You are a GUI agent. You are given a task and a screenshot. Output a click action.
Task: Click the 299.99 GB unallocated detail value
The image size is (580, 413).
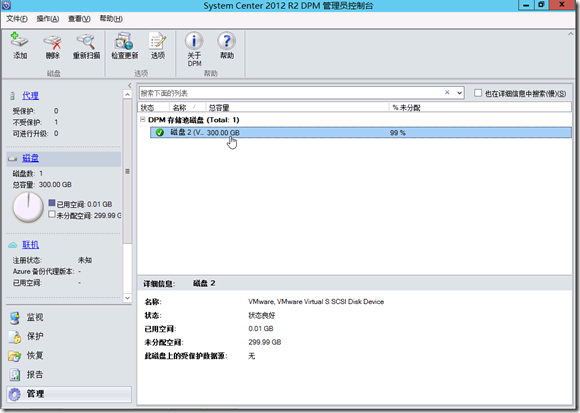pos(265,342)
